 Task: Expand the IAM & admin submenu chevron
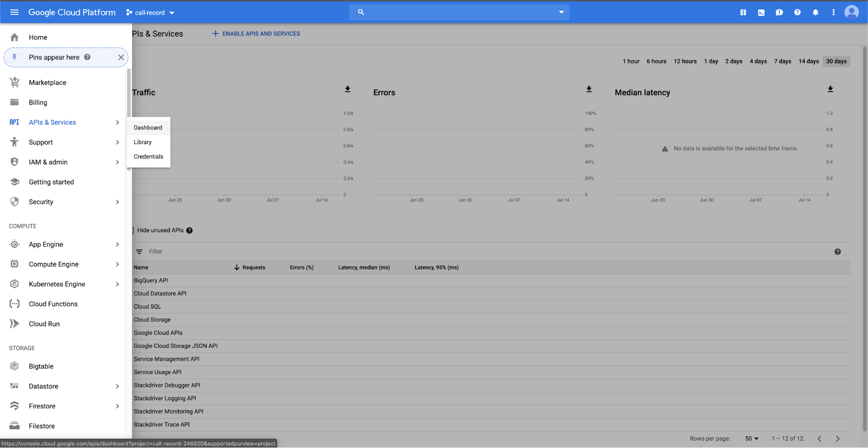pos(117,162)
